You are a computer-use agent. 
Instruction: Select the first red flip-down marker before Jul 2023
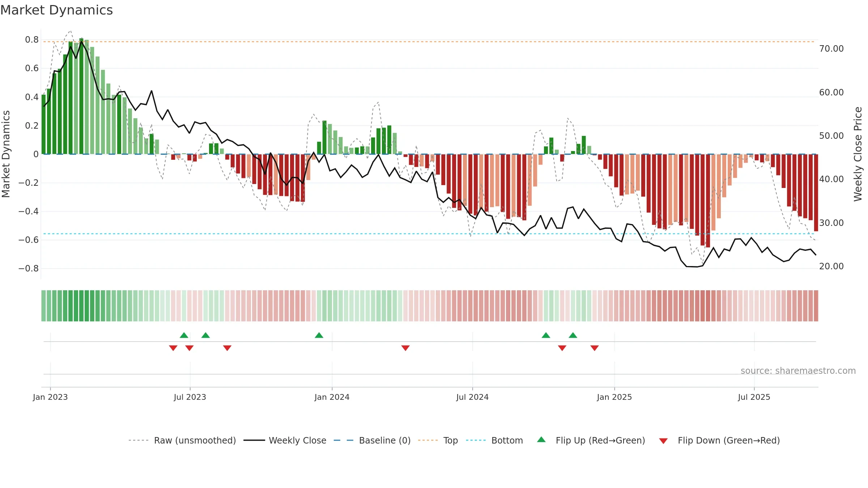coord(173,348)
